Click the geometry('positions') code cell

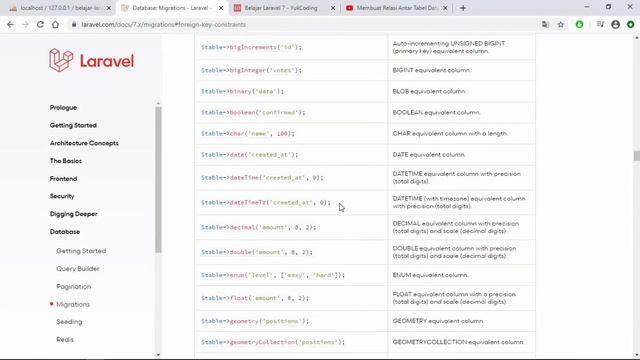pos(291,321)
